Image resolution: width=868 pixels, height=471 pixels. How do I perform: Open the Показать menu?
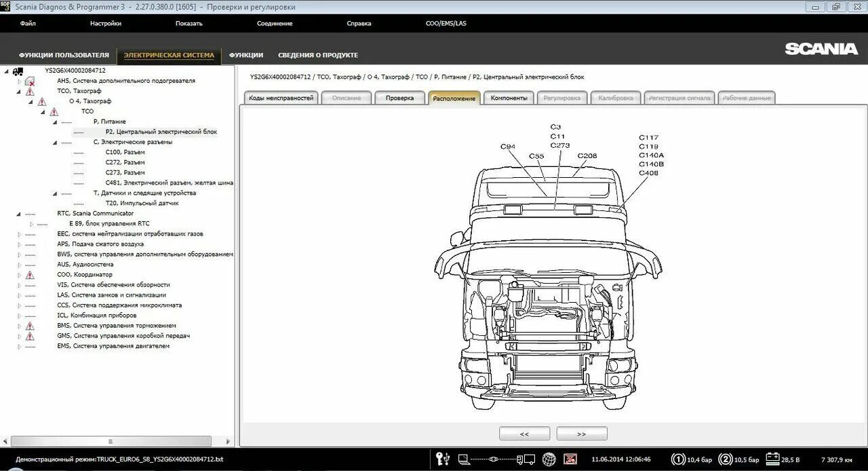pos(189,23)
